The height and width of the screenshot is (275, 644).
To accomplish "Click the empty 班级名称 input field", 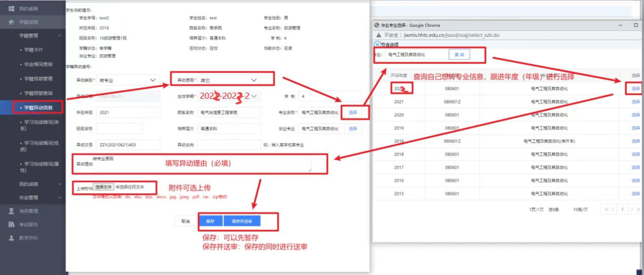I will (119, 129).
